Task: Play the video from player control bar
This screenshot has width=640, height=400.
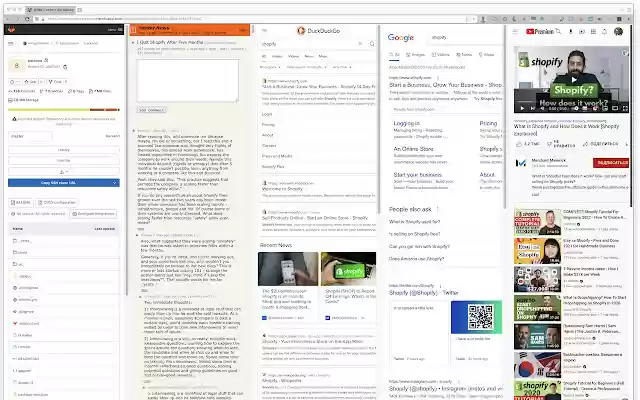Action: click(522, 109)
